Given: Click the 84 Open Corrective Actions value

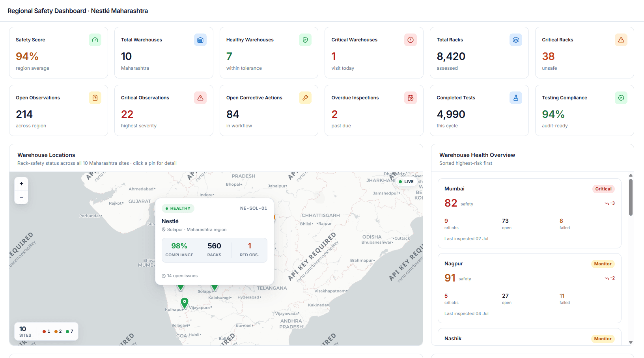Looking at the screenshot, I should tap(233, 114).
